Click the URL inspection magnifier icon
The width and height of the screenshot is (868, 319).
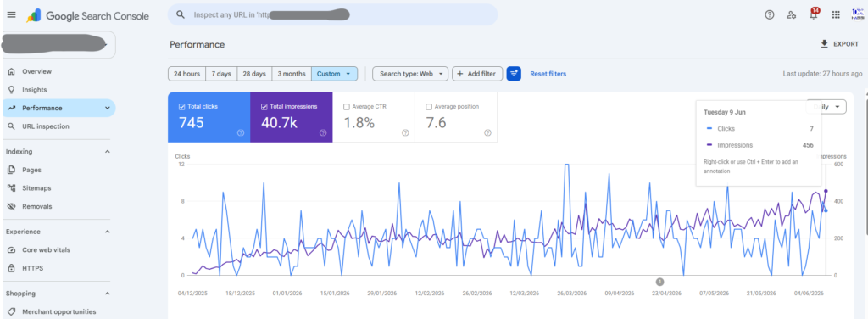pyautogui.click(x=11, y=126)
